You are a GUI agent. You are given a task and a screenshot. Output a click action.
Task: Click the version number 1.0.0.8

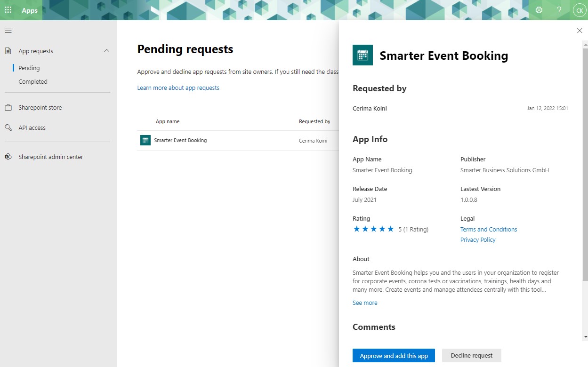click(469, 199)
